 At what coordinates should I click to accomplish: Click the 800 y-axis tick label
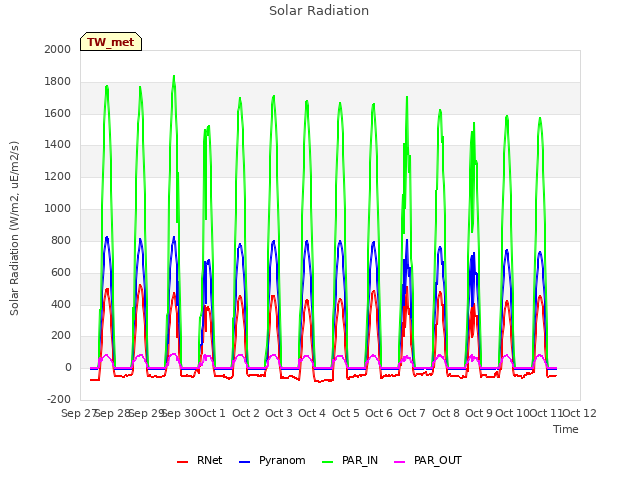coord(61,240)
